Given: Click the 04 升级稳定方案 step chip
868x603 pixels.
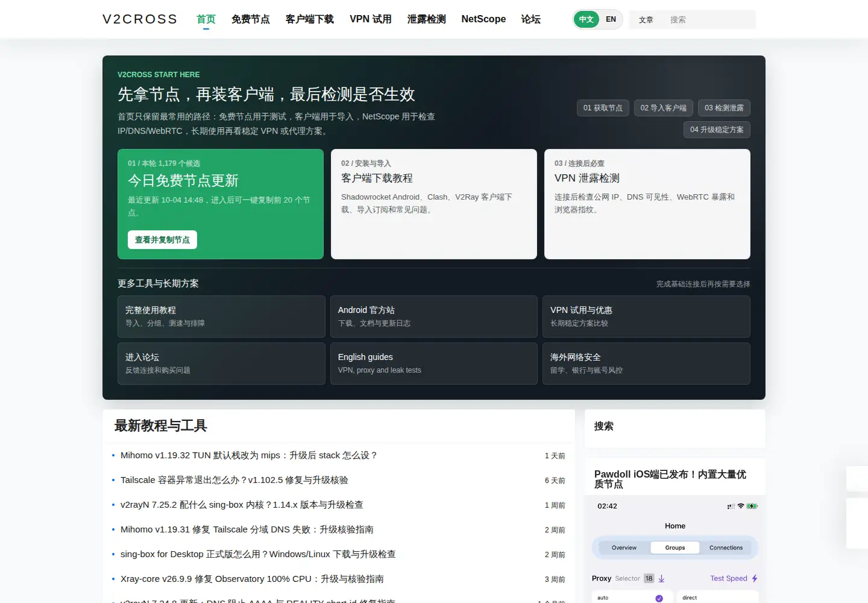Looking at the screenshot, I should click(x=717, y=130).
